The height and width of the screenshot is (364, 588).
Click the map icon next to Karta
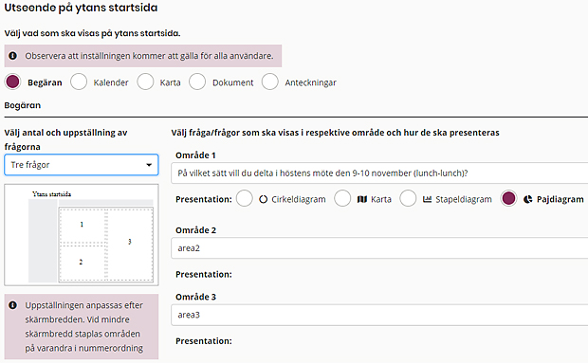coord(362,199)
